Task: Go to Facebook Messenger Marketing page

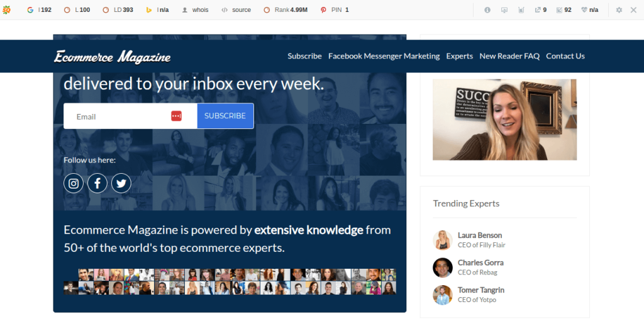Action: click(x=384, y=56)
